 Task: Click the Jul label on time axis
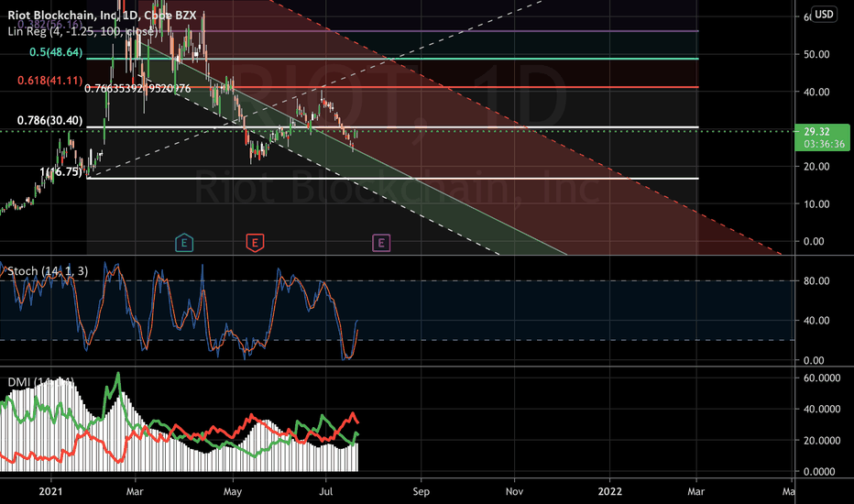[325, 491]
